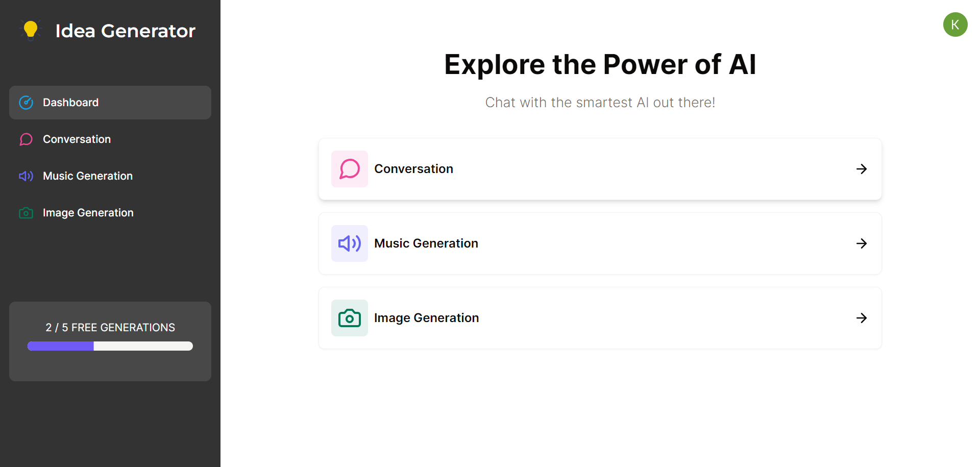The width and height of the screenshot is (980, 467).
Task: Click arrow on the Conversation card
Action: click(862, 169)
